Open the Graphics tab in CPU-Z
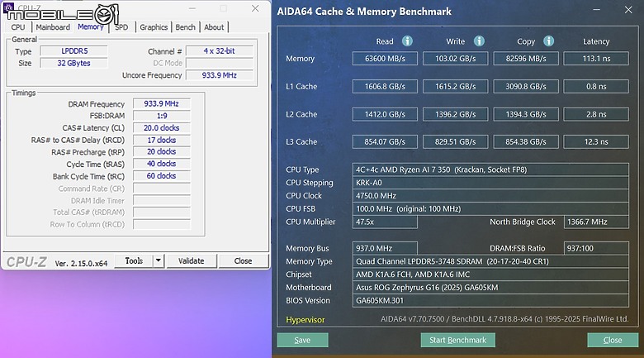644x358 pixels. click(154, 27)
